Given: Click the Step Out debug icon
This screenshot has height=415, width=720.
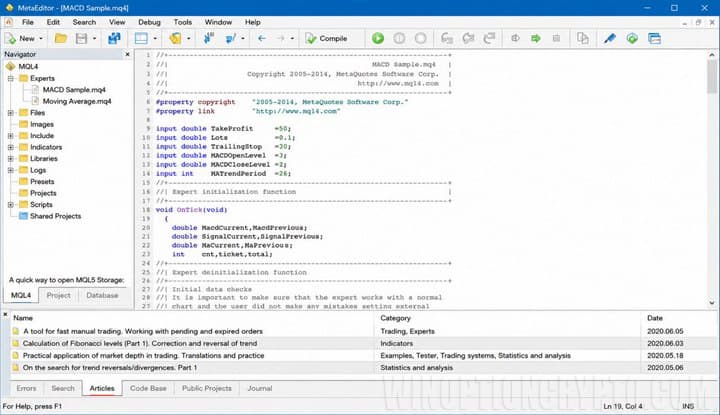Looking at the screenshot, I should 489,39.
